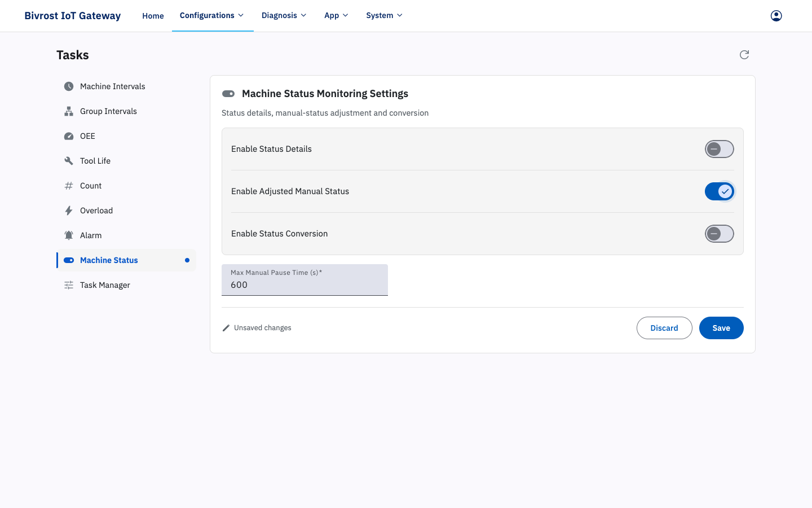Turn on Enable Status Details switch
This screenshot has height=508, width=812.
tap(720, 149)
